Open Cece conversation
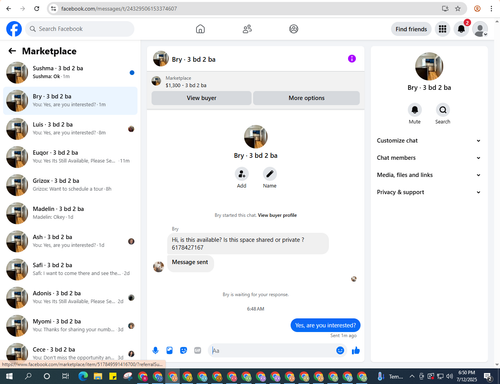This screenshot has width=500, height=384. [70, 352]
